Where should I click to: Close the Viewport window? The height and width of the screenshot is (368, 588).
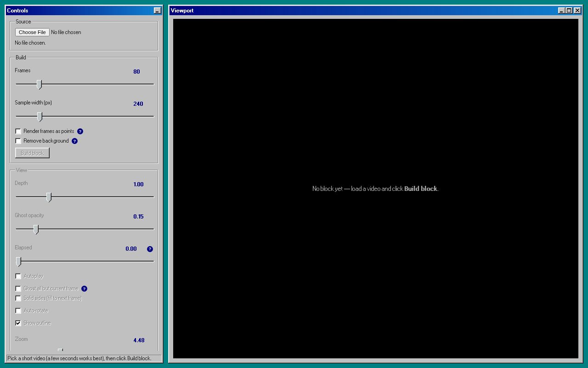pos(577,11)
